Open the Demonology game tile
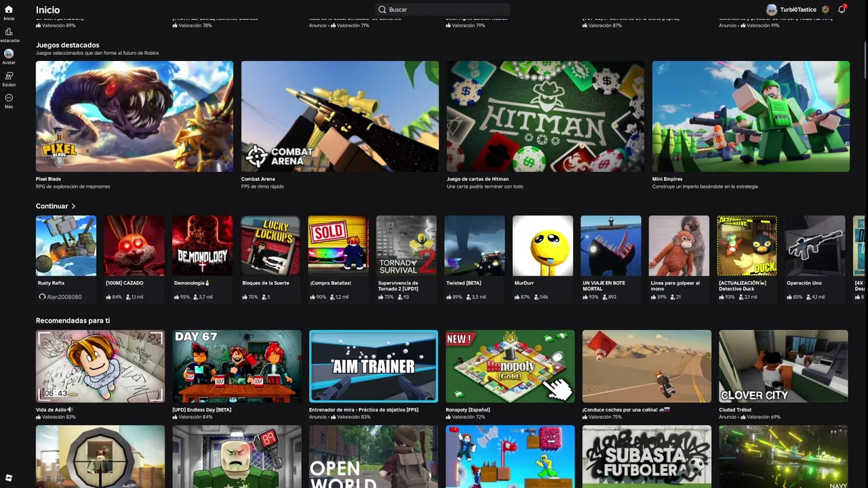The image size is (868, 488). [202, 245]
